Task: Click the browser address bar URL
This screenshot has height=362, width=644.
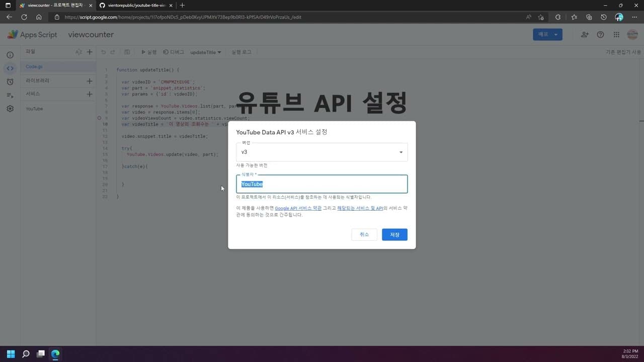Action: [x=183, y=17]
